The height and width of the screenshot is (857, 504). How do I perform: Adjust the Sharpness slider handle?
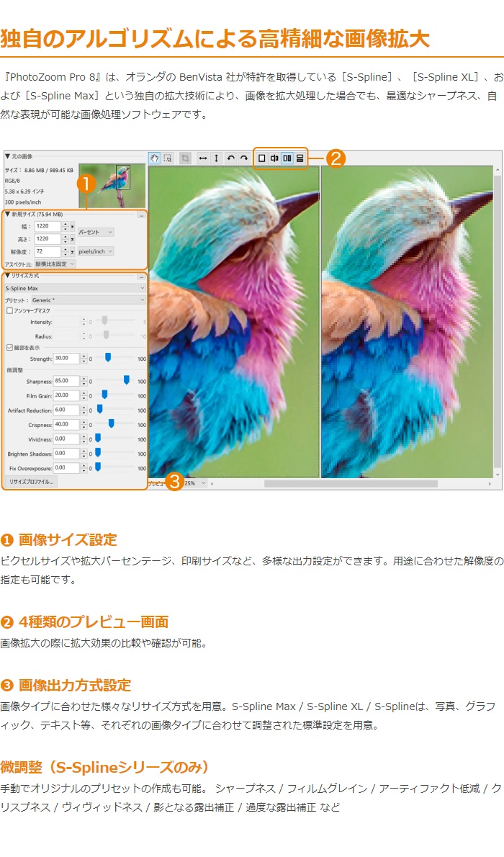(126, 380)
